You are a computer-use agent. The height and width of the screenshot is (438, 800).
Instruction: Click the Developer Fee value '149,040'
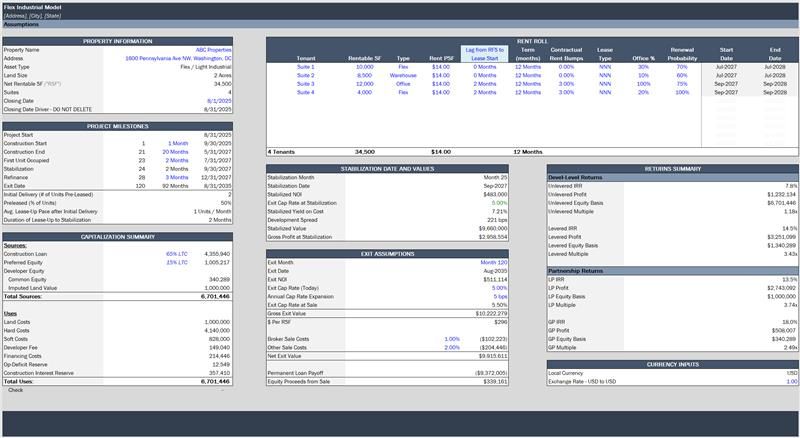point(219,348)
